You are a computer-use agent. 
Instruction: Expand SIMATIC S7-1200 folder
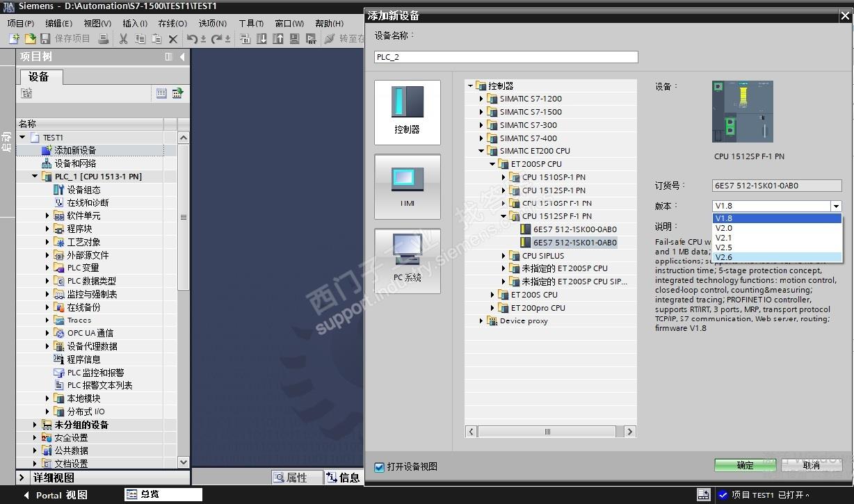point(481,99)
